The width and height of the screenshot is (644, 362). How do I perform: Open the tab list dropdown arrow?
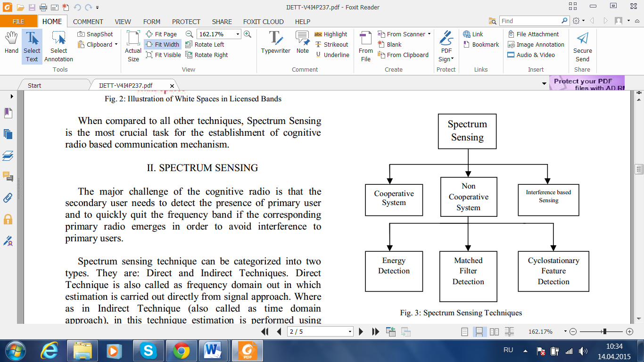tap(545, 84)
